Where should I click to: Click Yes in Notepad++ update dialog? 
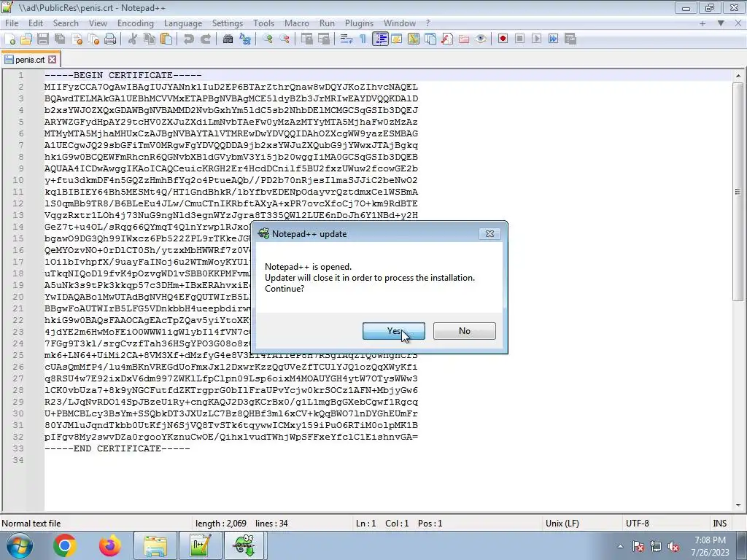tap(393, 331)
